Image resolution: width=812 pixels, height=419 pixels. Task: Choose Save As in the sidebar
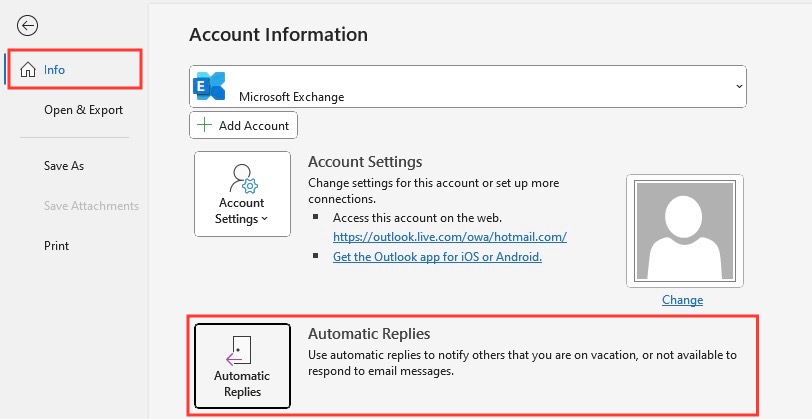[64, 166]
